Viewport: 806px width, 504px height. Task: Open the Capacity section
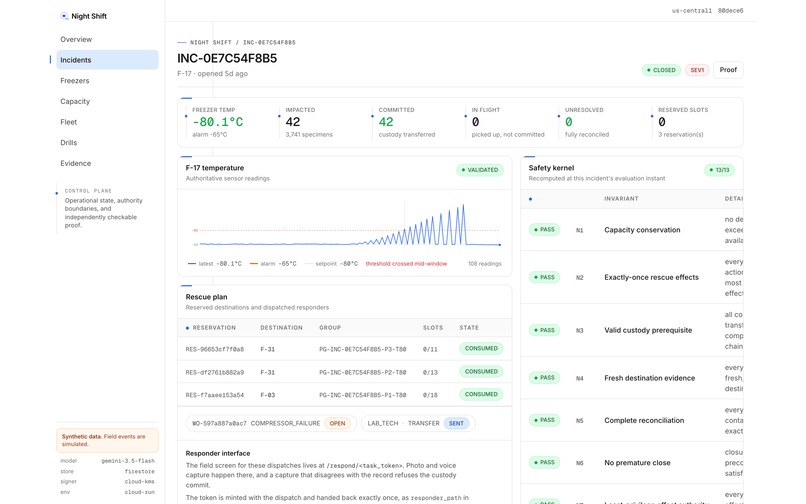(75, 101)
